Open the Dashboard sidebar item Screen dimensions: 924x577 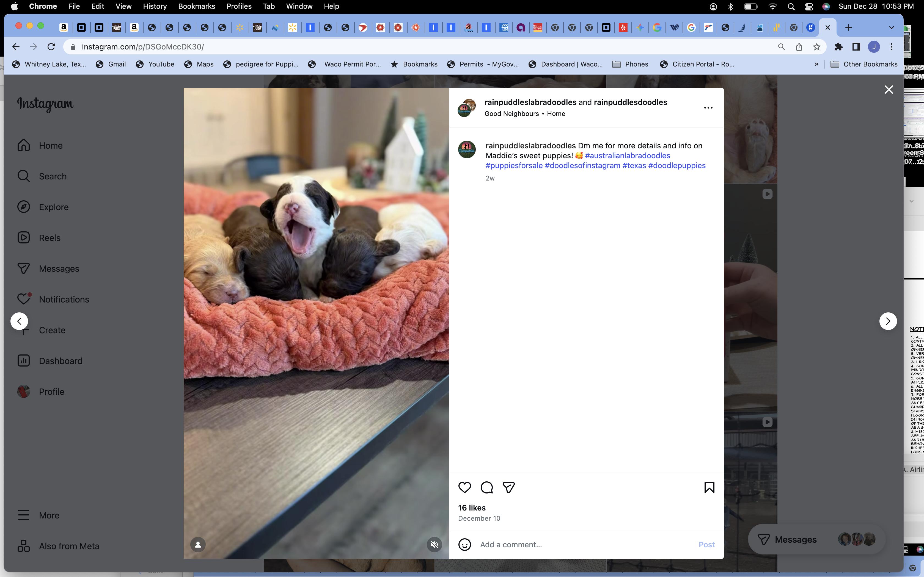click(60, 361)
